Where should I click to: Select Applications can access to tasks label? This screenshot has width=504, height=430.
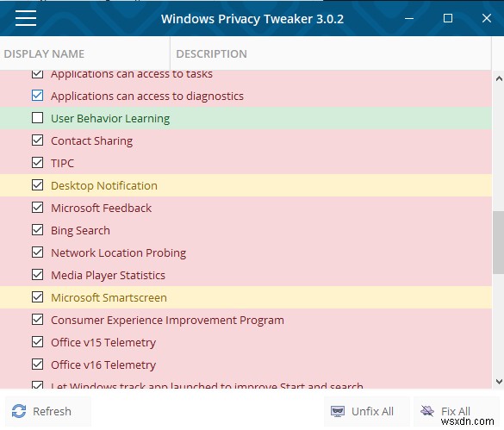tap(132, 74)
